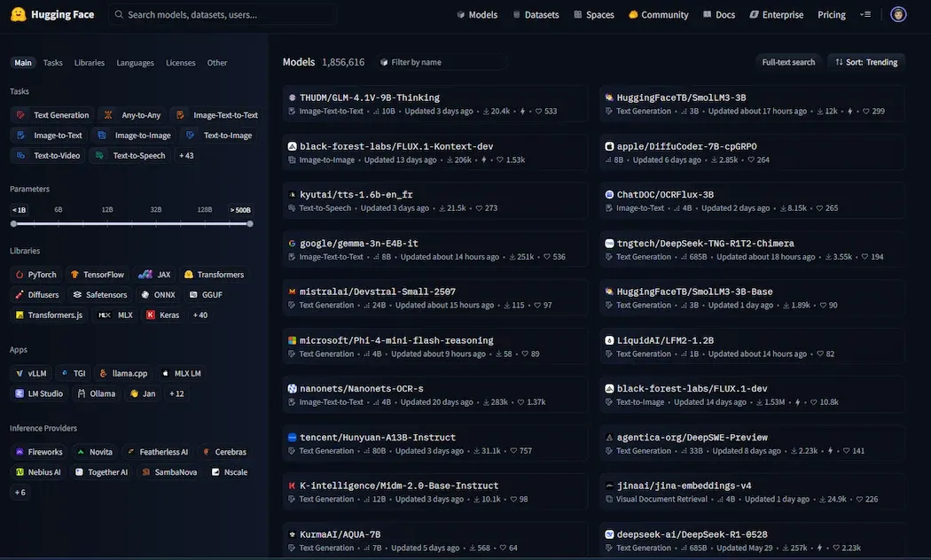Image resolution: width=931 pixels, height=560 pixels.
Task: Open the extra navigation menu icon
Action: [865, 14]
